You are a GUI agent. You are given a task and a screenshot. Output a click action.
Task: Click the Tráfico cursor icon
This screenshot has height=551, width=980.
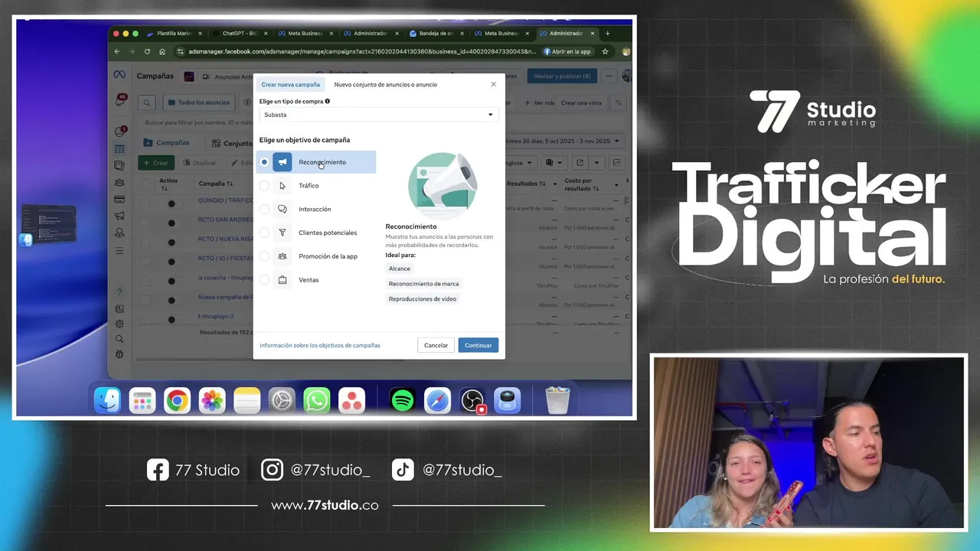point(283,186)
